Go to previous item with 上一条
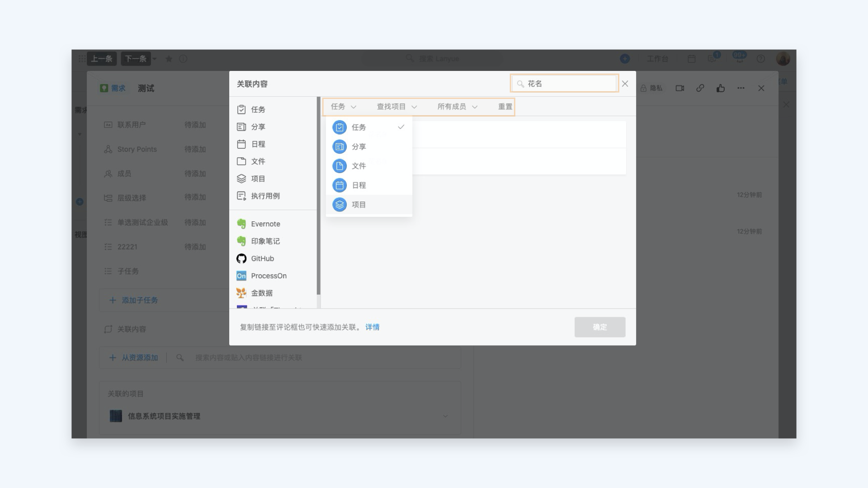This screenshot has width=868, height=488. coord(102,59)
